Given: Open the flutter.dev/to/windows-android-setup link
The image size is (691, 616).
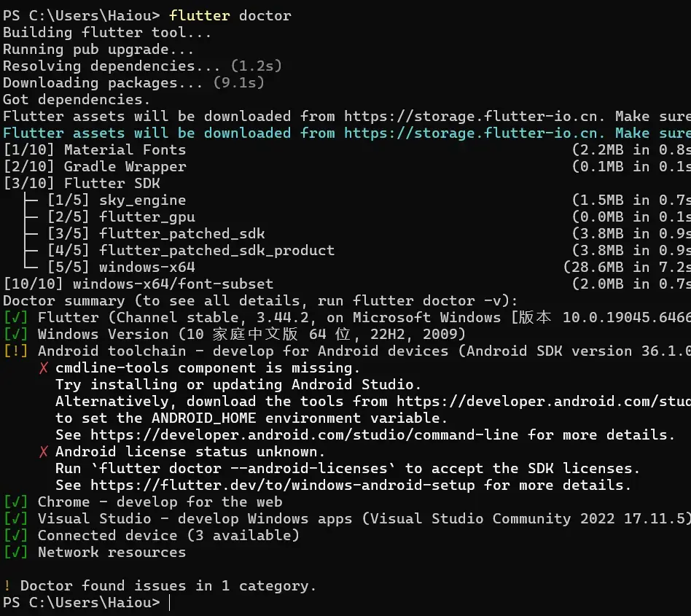Looking at the screenshot, I should coord(283,485).
